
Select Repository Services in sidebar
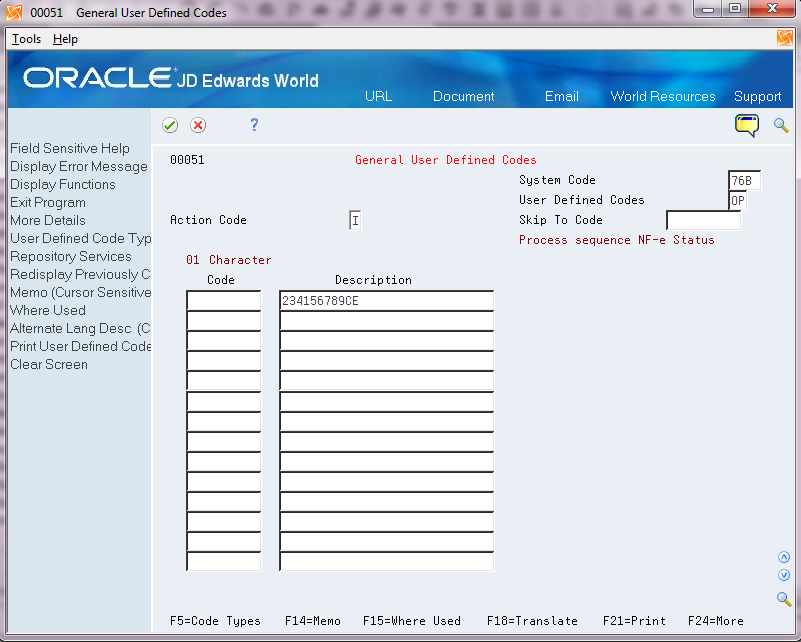click(71, 256)
